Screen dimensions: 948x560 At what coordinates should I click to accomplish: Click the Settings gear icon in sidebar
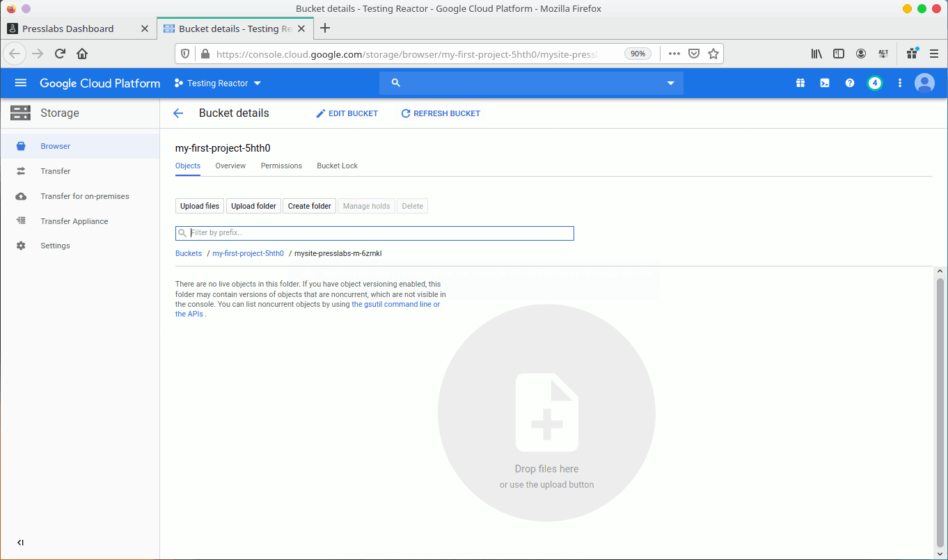(21, 246)
